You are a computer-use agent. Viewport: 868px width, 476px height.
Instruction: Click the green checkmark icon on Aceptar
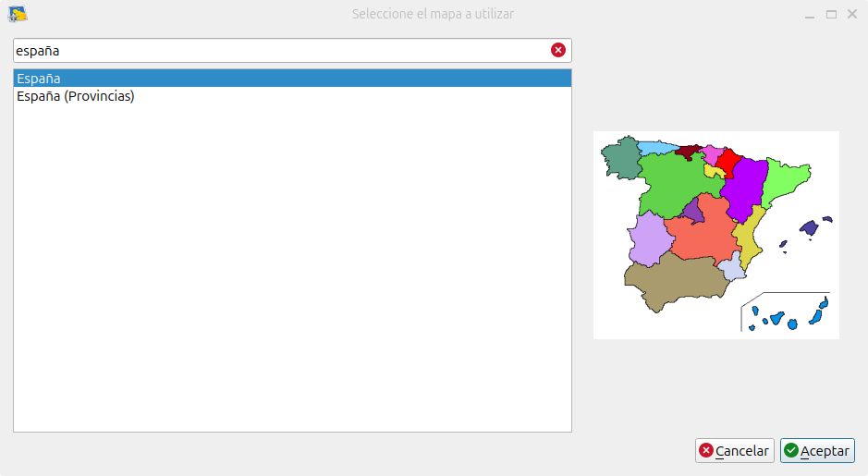[791, 451]
